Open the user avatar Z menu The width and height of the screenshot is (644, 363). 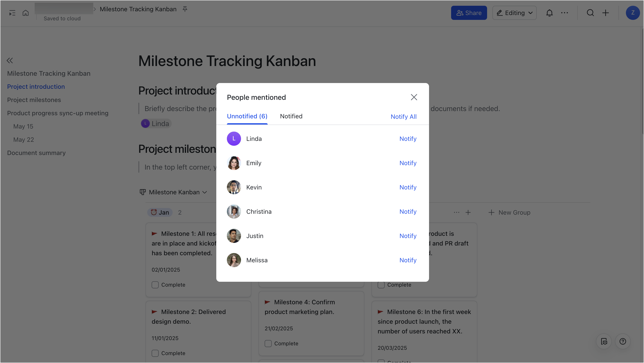[633, 13]
